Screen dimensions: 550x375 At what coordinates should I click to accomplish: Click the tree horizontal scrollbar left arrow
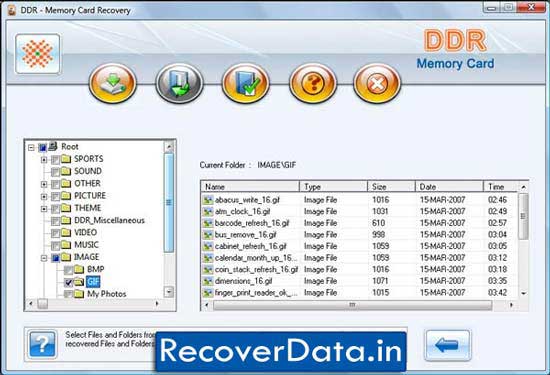click(31, 303)
